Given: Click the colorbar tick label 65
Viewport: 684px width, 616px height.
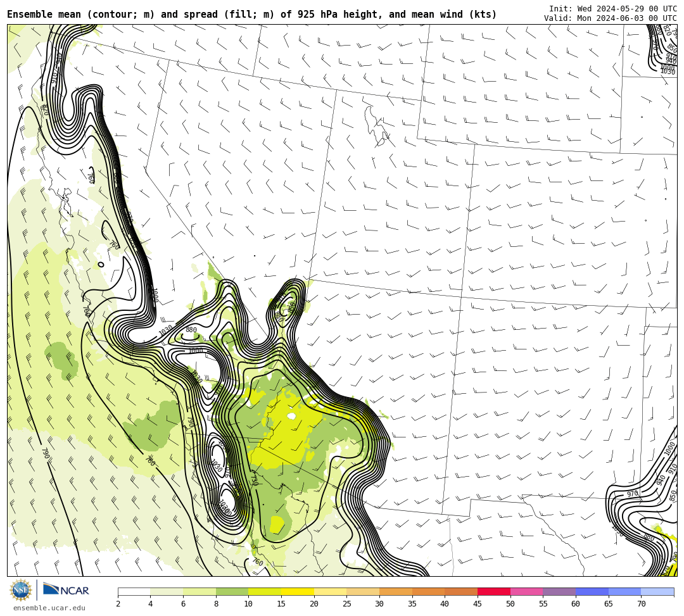Looking at the screenshot, I should coord(608,604).
